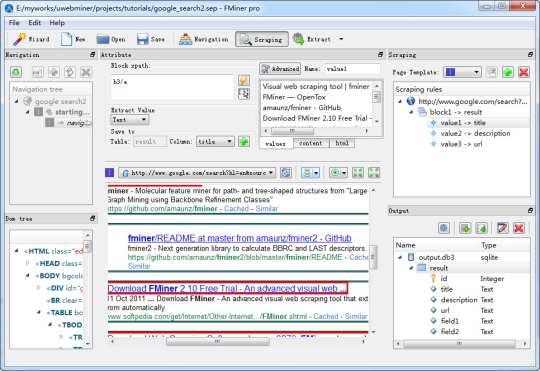540x371 pixels.
Task: Select value3 -> url rule
Action: click(x=461, y=144)
